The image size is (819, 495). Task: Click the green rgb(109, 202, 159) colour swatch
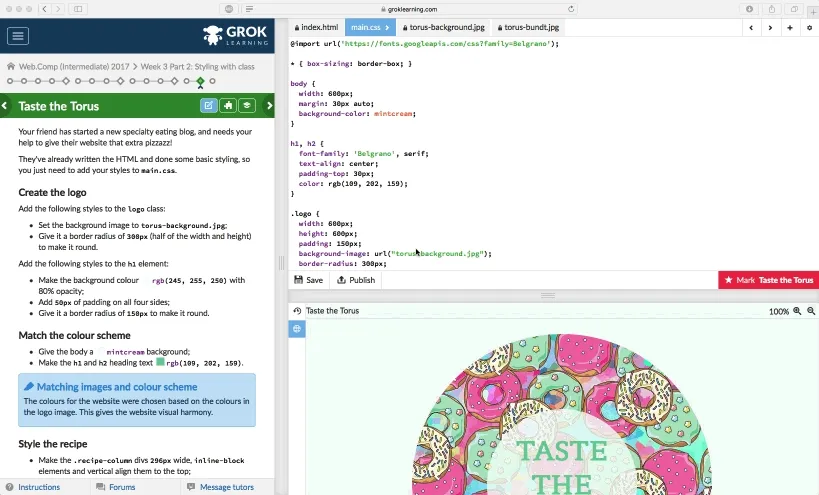click(160, 362)
